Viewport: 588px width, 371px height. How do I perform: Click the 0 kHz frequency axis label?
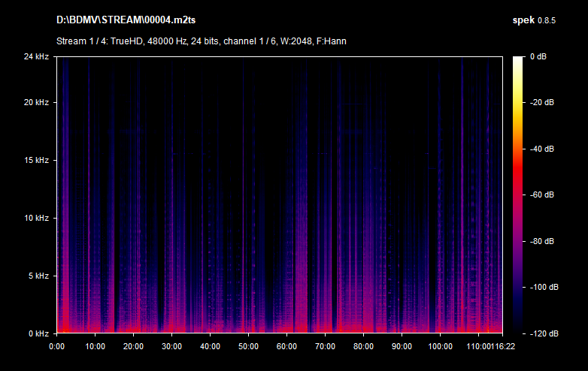click(x=38, y=333)
